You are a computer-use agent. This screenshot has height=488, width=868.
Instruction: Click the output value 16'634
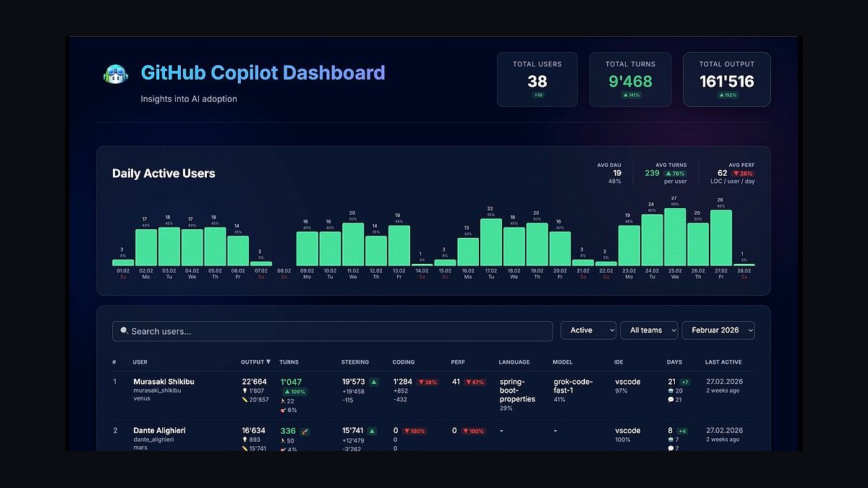point(254,431)
